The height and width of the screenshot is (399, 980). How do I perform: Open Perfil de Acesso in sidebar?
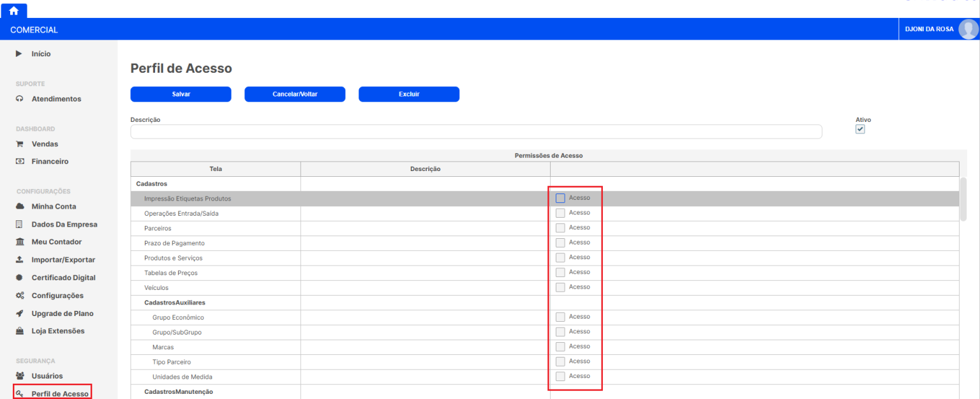coord(59,394)
